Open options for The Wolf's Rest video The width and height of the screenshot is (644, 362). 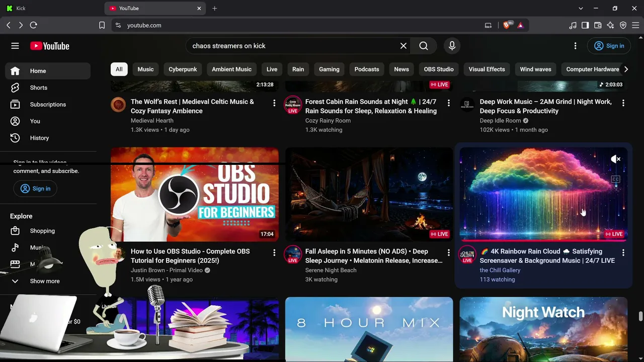point(274,103)
